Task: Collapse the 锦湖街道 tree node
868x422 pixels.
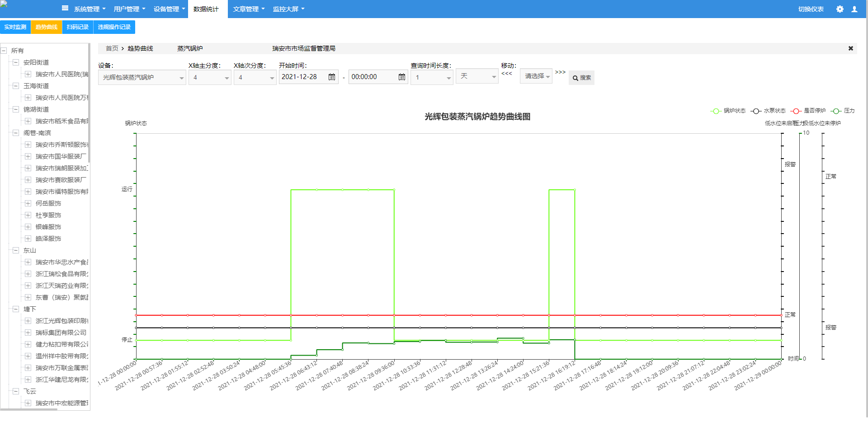Action: click(16, 109)
